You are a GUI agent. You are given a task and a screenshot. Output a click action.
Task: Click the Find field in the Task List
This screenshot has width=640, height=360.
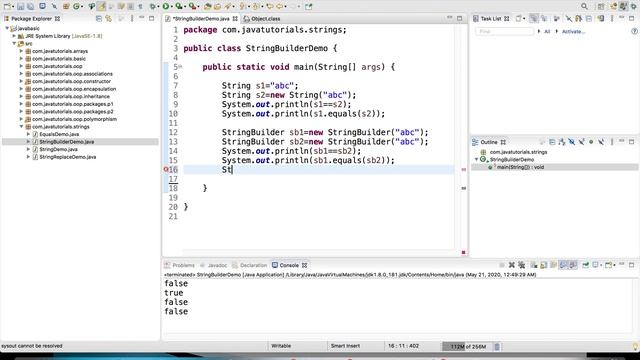click(x=504, y=31)
